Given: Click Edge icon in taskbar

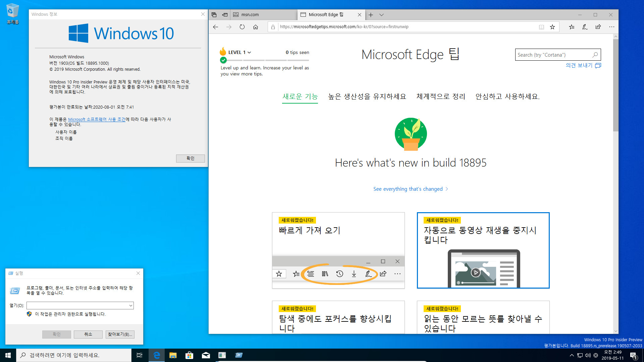Looking at the screenshot, I should coord(156,355).
